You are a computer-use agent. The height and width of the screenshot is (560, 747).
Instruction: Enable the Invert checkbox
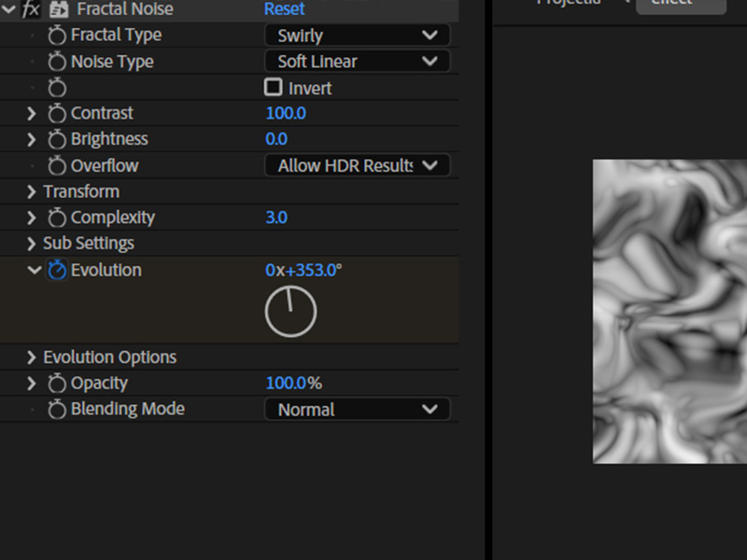(x=274, y=88)
